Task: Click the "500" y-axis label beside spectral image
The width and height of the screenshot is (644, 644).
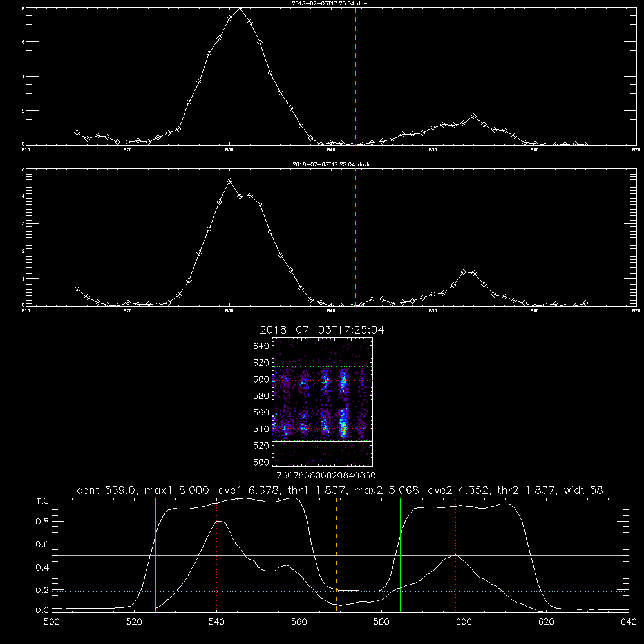Action: (261, 462)
